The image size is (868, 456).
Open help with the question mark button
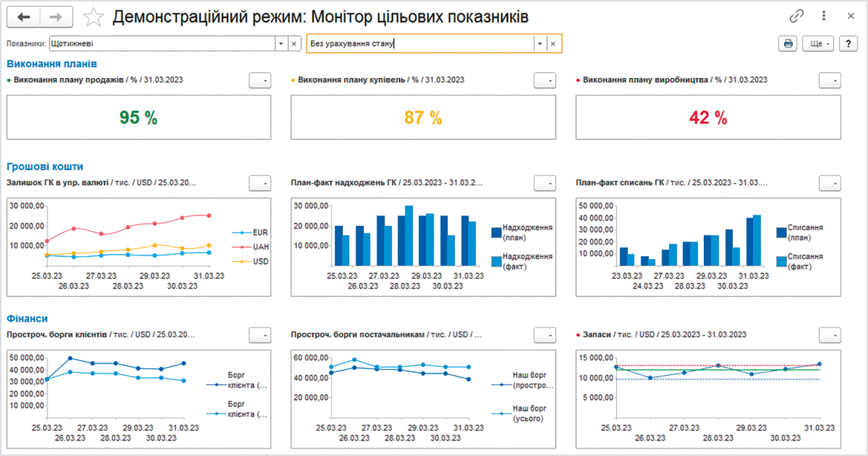849,43
